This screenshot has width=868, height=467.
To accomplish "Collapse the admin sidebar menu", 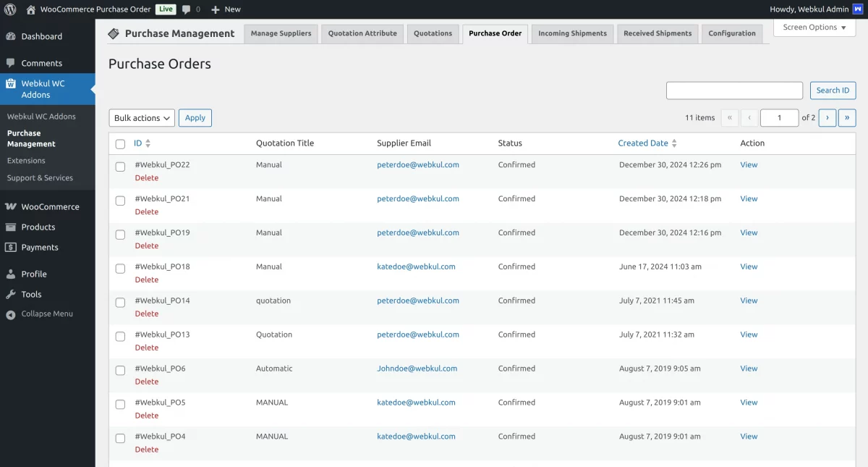I will [12, 314].
